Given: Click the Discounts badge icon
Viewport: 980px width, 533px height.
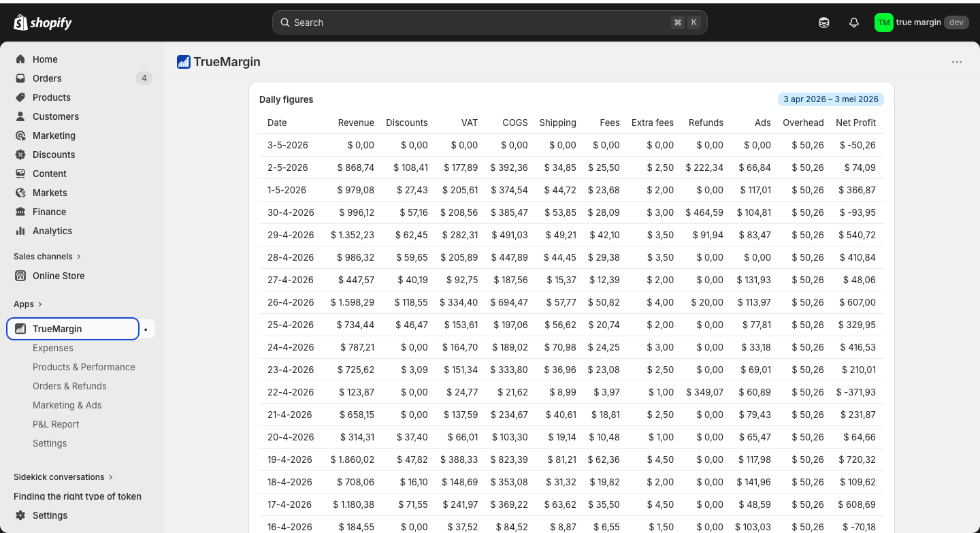Looking at the screenshot, I should [20, 155].
